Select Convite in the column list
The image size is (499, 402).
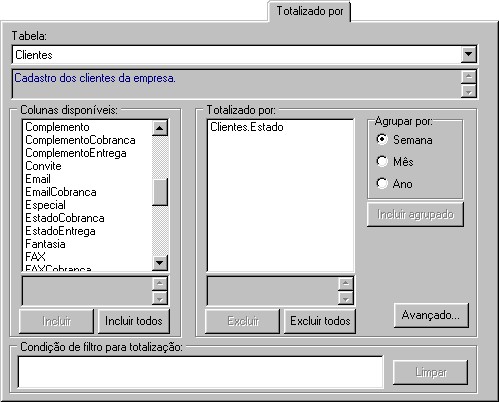(43, 166)
